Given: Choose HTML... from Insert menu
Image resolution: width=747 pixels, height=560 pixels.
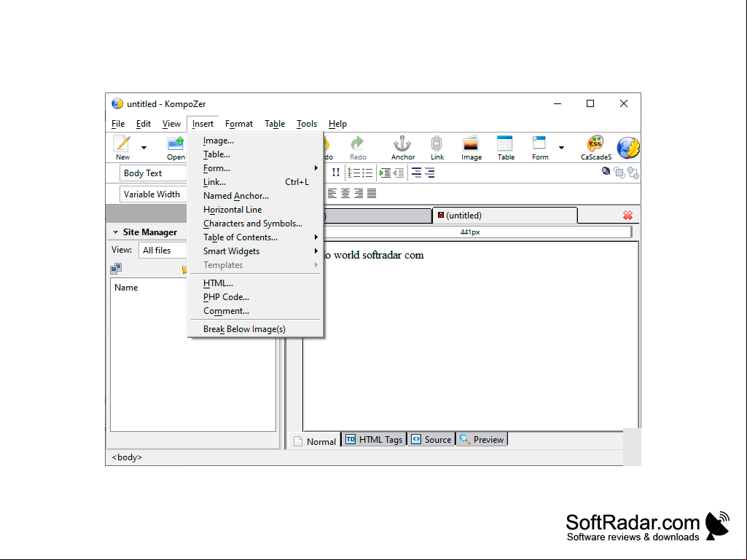Looking at the screenshot, I should [x=256, y=283].
